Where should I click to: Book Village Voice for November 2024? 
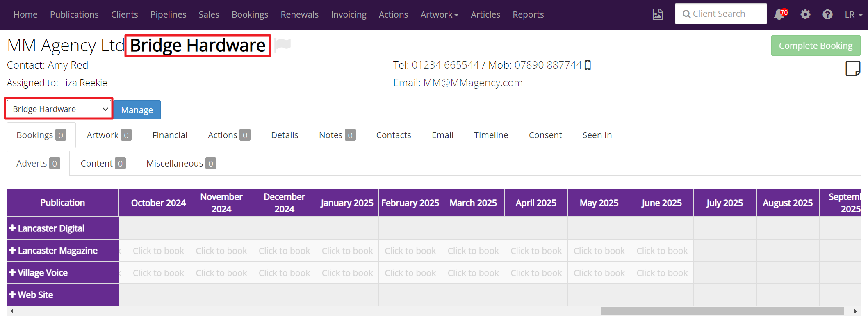pos(221,273)
